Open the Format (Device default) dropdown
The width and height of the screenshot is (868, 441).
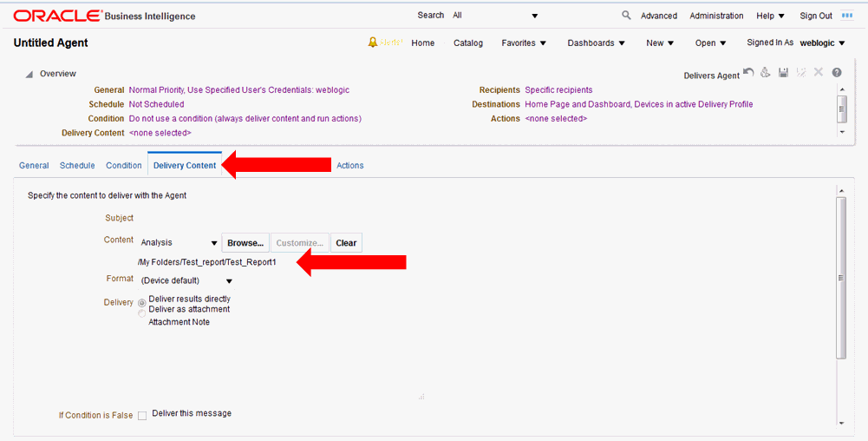pos(186,281)
